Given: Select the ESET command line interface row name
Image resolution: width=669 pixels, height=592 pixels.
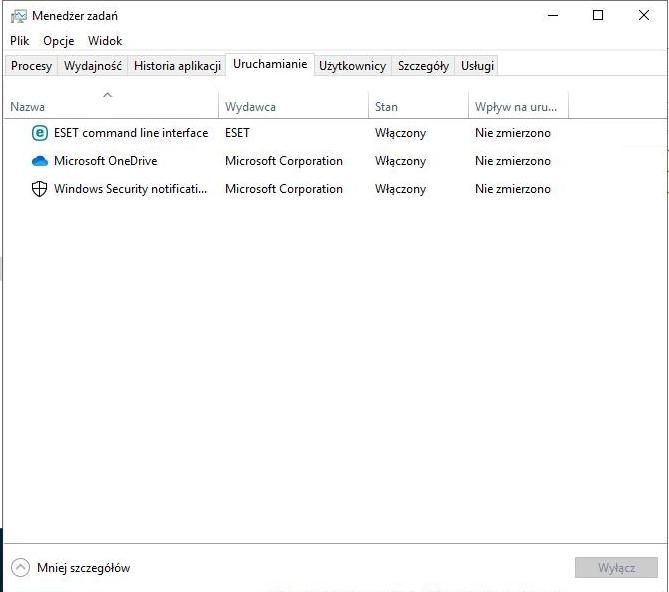Looking at the screenshot, I should [x=131, y=133].
